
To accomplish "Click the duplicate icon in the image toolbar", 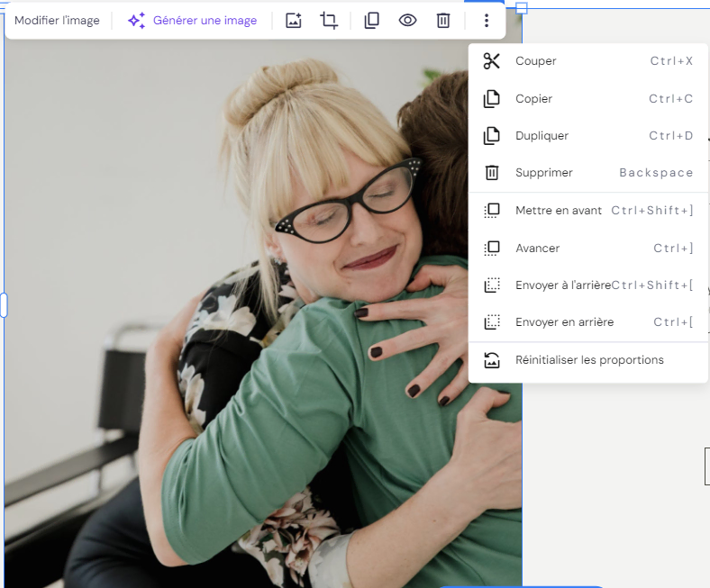I will 371,21.
